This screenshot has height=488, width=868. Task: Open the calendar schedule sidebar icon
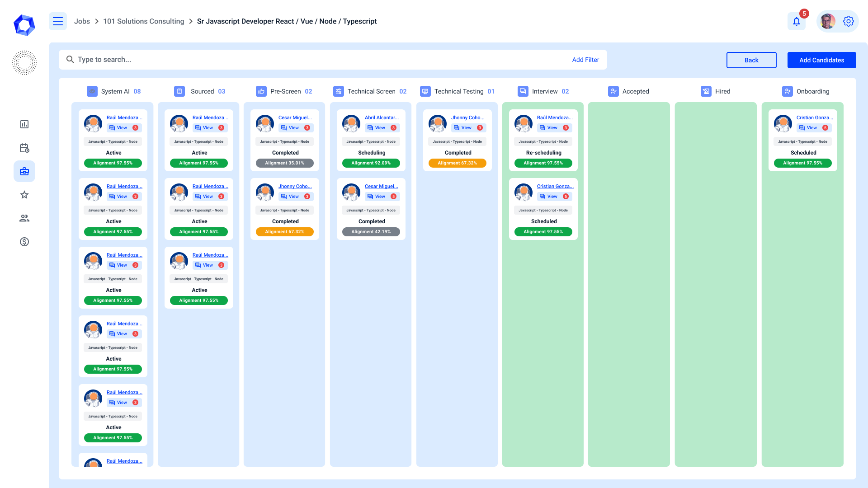click(24, 148)
